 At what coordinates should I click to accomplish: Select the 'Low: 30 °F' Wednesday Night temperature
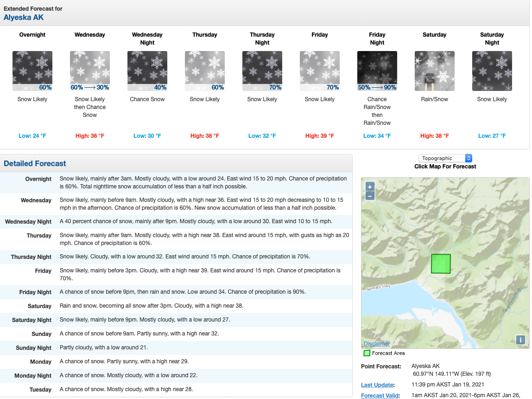(147, 136)
